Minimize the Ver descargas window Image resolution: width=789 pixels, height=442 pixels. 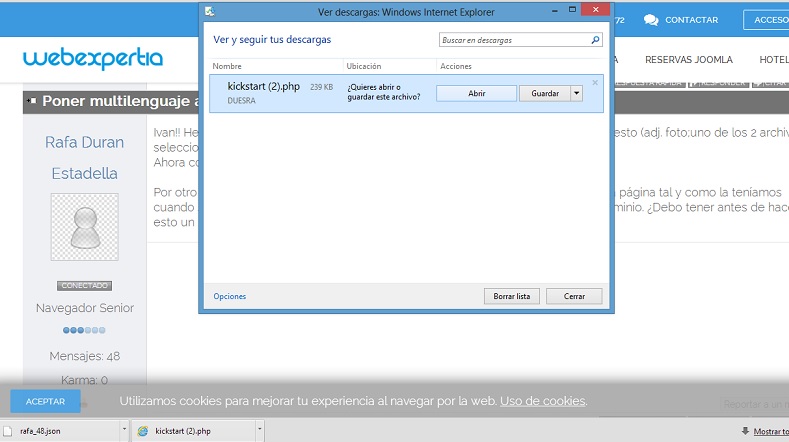coord(555,10)
